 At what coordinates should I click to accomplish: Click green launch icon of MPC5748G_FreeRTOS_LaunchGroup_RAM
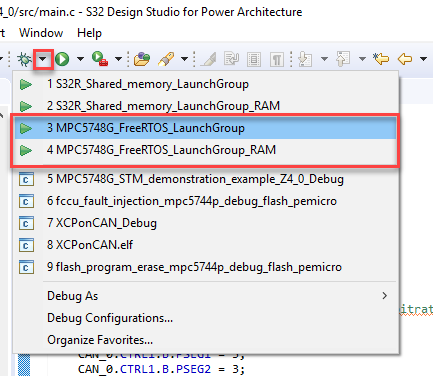26,150
